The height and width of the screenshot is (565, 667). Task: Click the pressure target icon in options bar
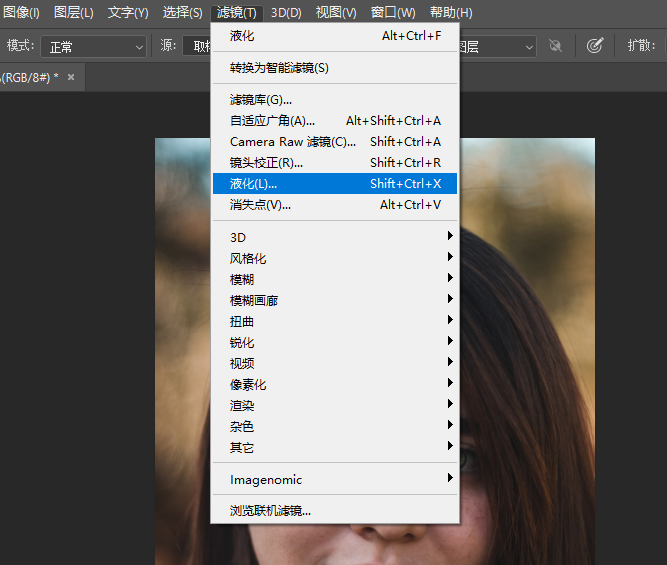click(x=595, y=46)
